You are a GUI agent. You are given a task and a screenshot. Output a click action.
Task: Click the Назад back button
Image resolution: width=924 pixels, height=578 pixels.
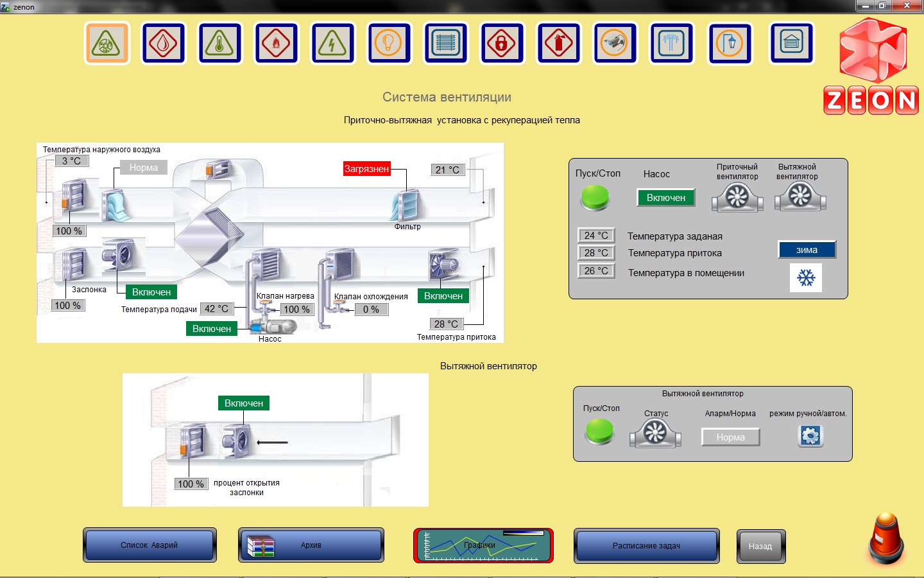click(760, 547)
